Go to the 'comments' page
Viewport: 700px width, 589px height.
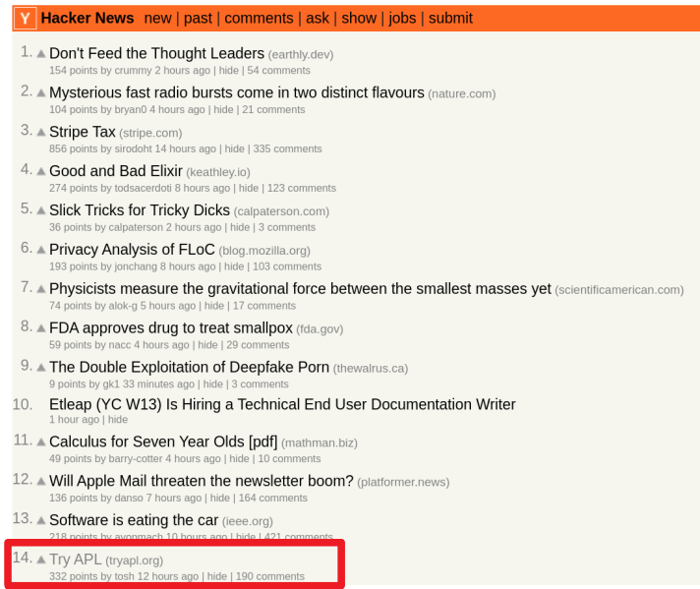259,19
